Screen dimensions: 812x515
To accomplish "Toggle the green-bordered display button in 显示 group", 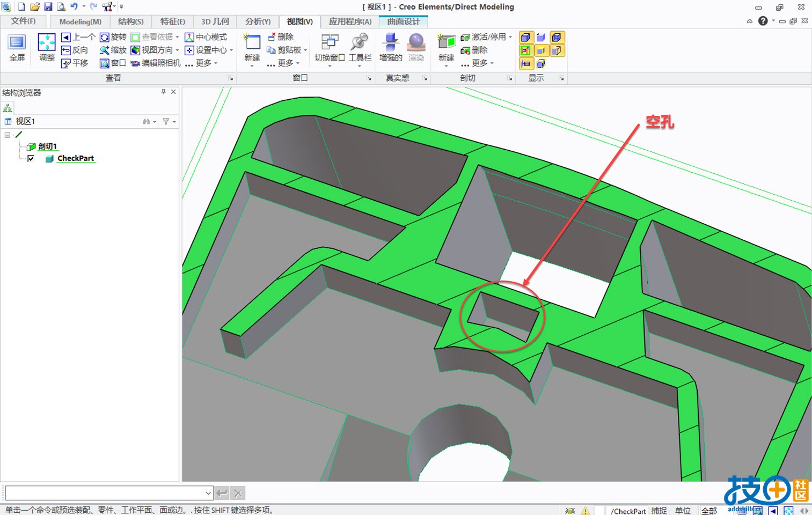I will pyautogui.click(x=526, y=50).
